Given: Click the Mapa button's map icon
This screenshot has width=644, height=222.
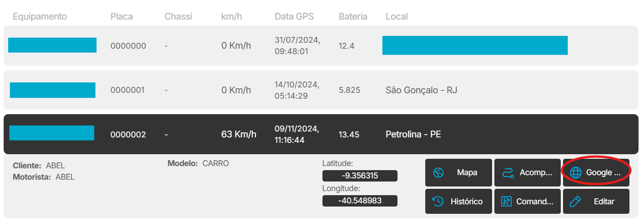Looking at the screenshot, I should pos(438,173).
